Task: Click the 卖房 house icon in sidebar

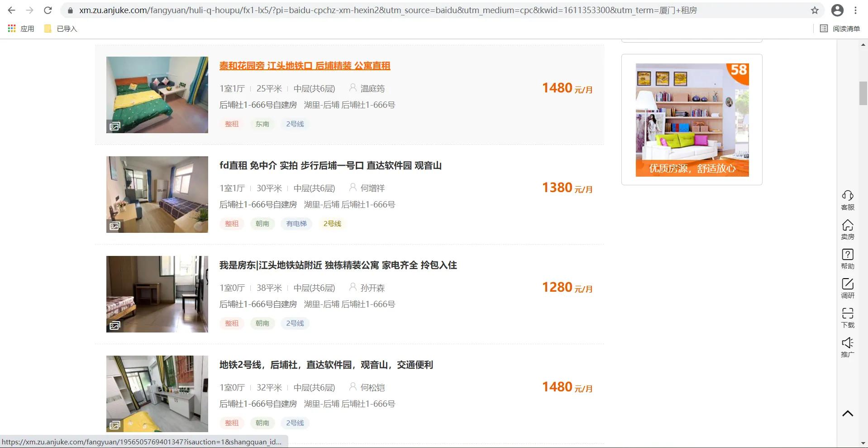Action: (x=847, y=230)
